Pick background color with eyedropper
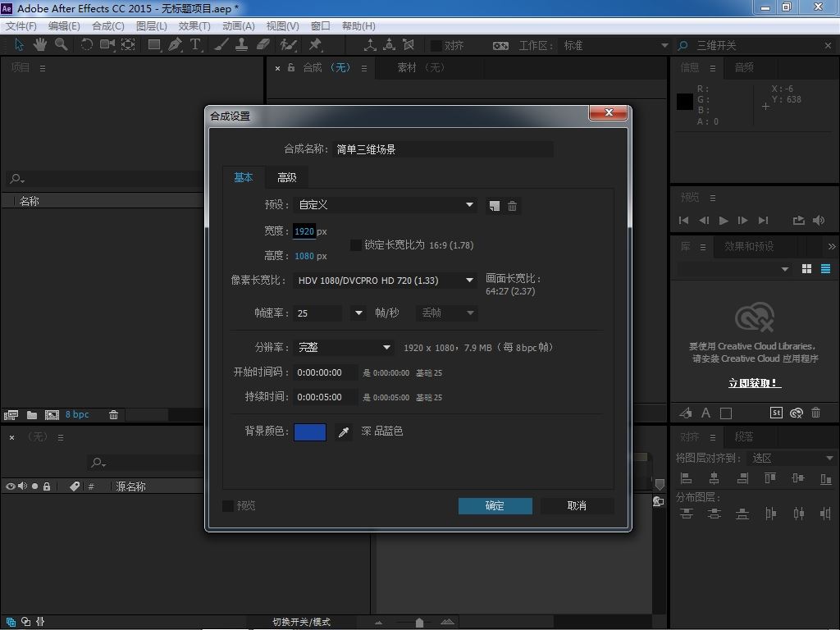The width and height of the screenshot is (840, 630). [344, 431]
